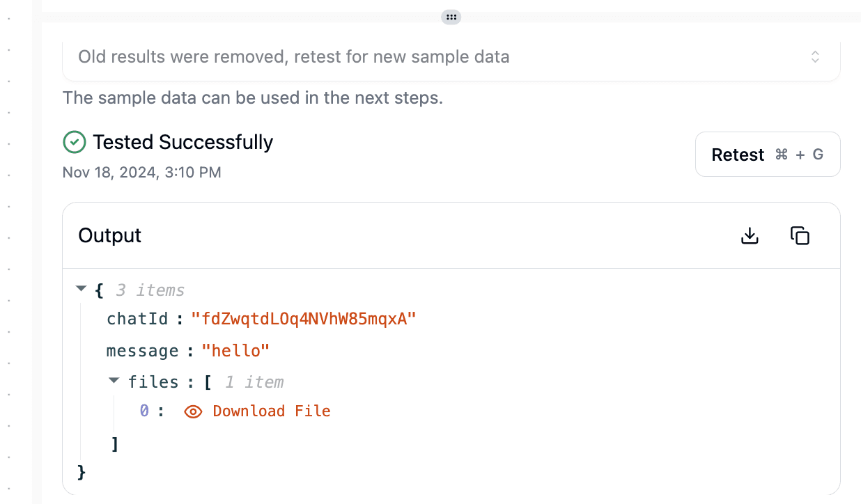
Task: Click the index 0 item in files
Action: pos(144,411)
